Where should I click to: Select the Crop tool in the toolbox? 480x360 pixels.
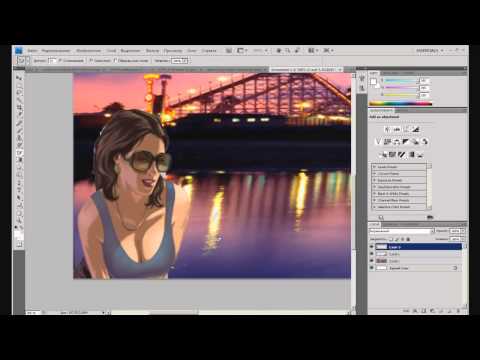click(x=19, y=107)
